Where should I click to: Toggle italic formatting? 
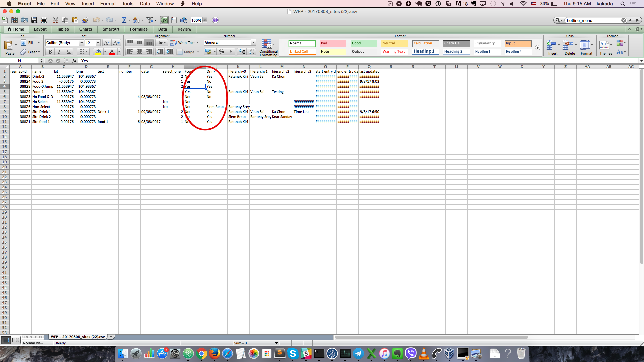point(59,52)
